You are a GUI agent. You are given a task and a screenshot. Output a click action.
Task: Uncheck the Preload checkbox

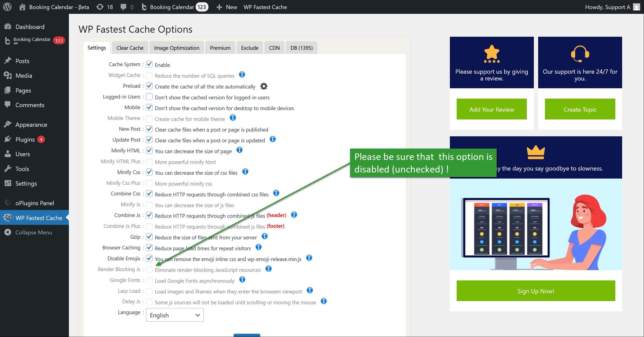pos(149,86)
